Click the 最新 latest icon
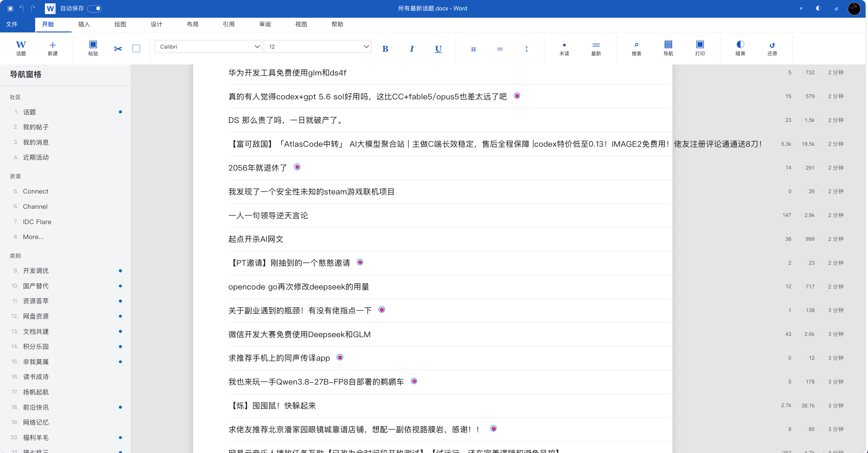The image size is (868, 453). [x=596, y=45]
